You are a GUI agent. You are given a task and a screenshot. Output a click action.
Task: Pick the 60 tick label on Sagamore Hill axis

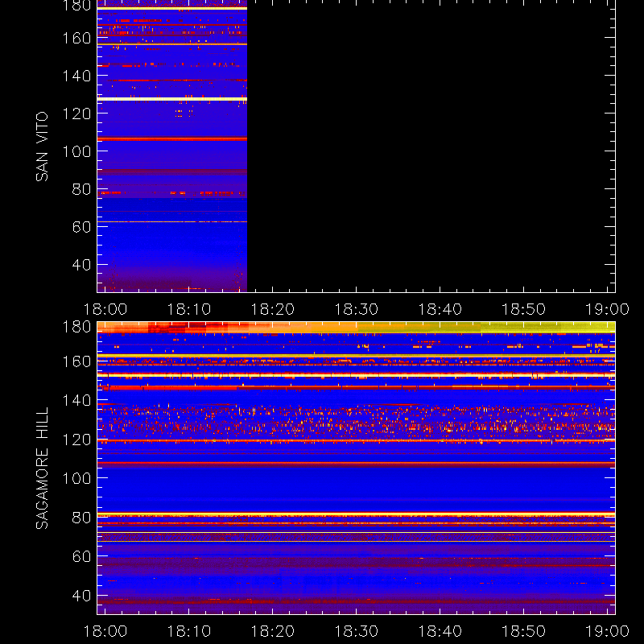pyautogui.click(x=81, y=556)
